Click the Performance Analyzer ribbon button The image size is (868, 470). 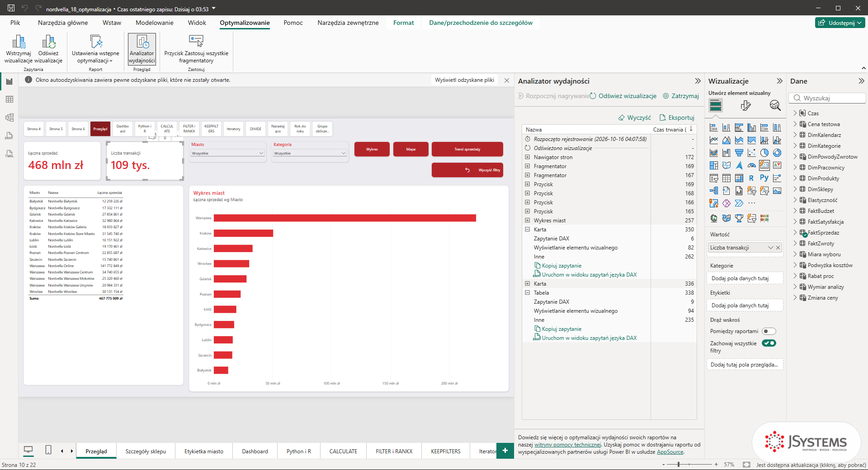click(142, 49)
